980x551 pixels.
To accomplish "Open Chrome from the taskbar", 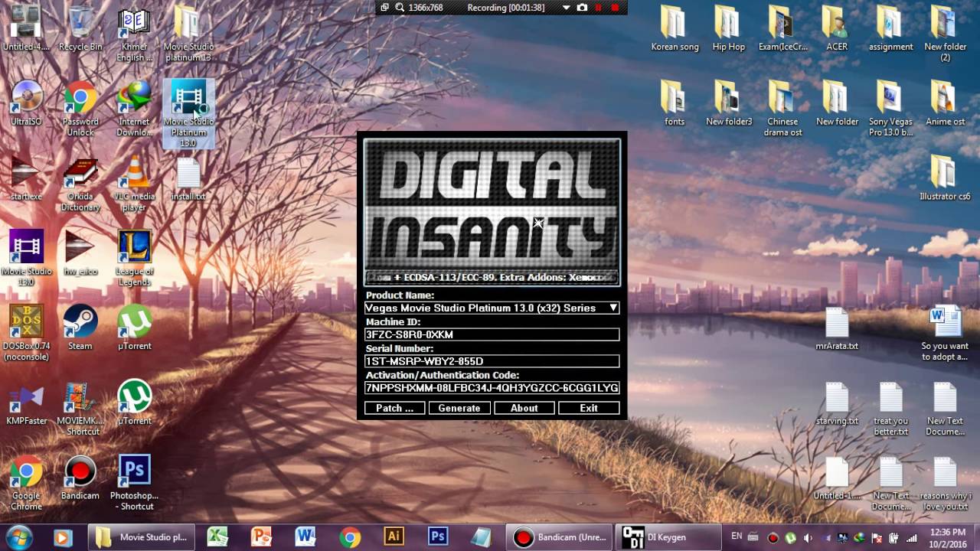I will point(350,537).
